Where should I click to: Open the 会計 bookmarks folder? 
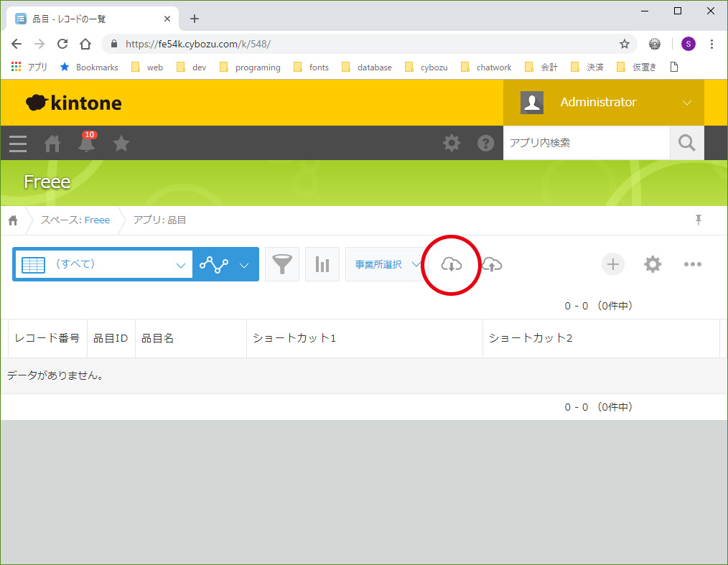tap(541, 67)
